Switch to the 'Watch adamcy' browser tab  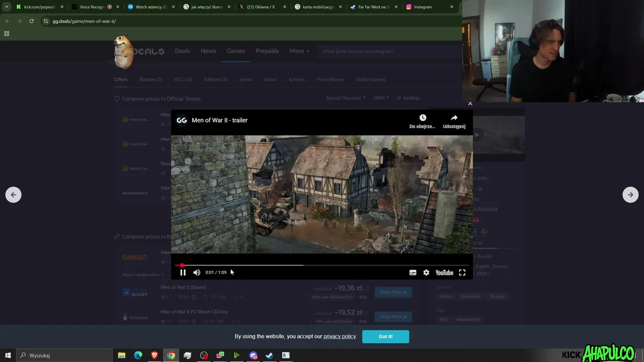[151, 7]
